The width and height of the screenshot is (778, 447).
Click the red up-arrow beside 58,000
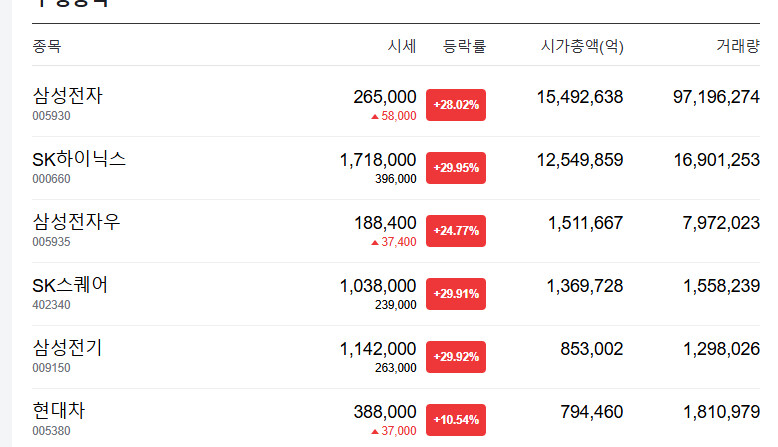click(x=375, y=117)
